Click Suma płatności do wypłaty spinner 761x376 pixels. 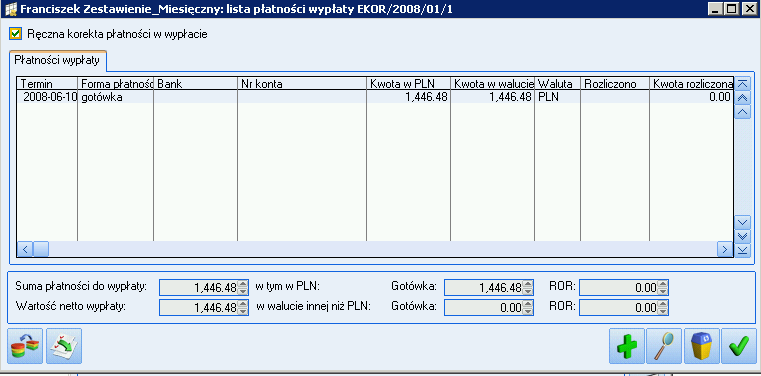point(243,287)
